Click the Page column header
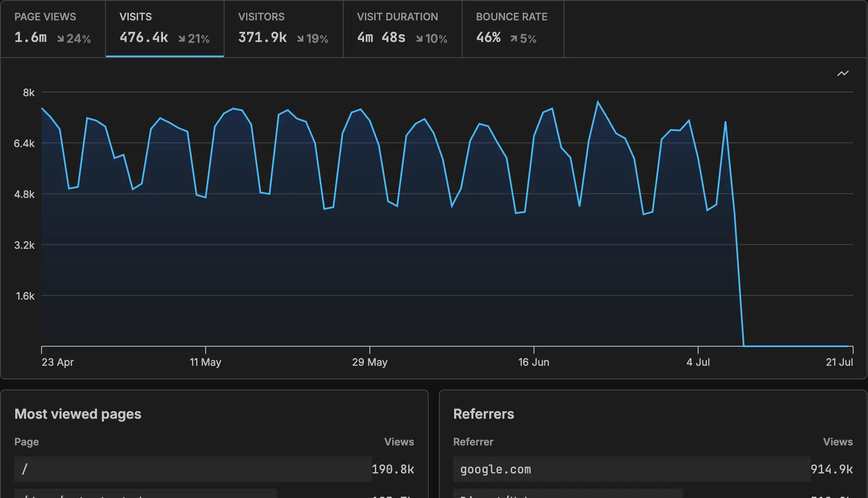868x498 pixels. pos(26,442)
